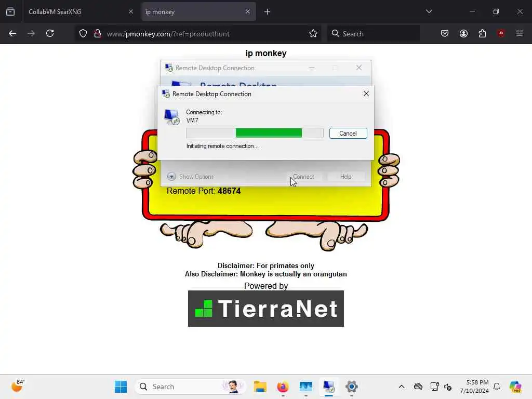Go back to the previous page

pyautogui.click(x=12, y=33)
